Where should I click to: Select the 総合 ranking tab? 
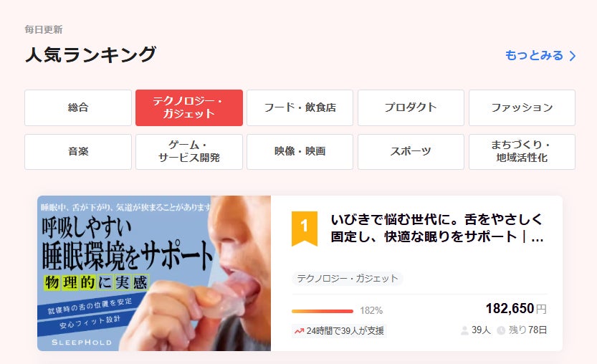(x=78, y=107)
